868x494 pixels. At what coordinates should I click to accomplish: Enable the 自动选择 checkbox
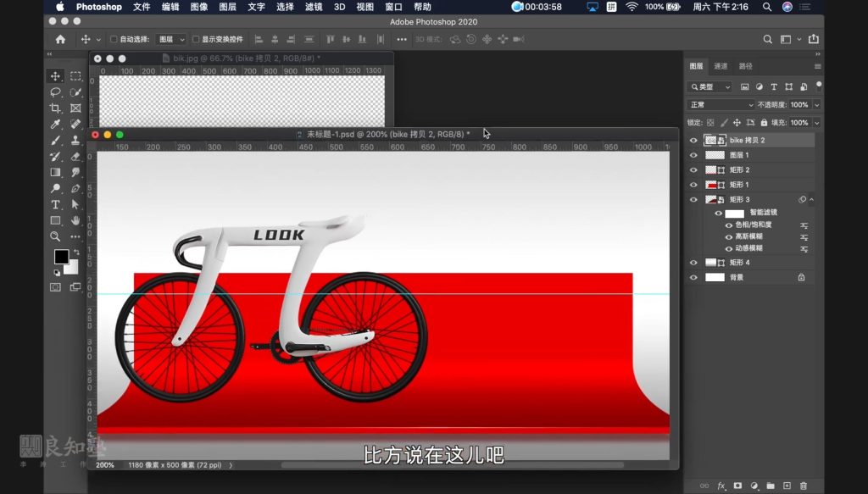[x=114, y=39]
